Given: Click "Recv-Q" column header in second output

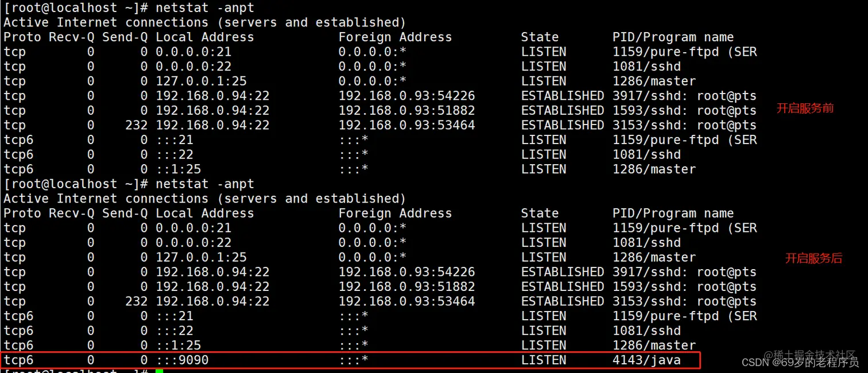Looking at the screenshot, I should click(72, 213).
